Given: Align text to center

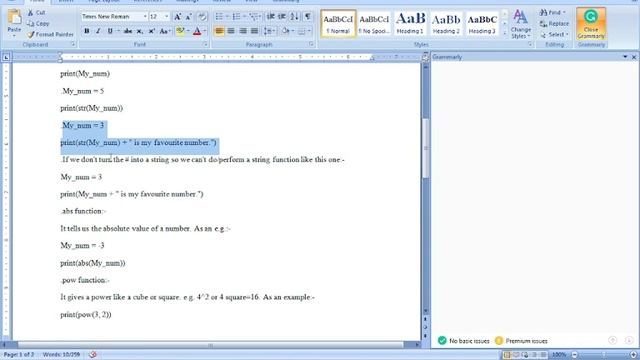Looking at the screenshot, I should pyautogui.click(x=231, y=31).
